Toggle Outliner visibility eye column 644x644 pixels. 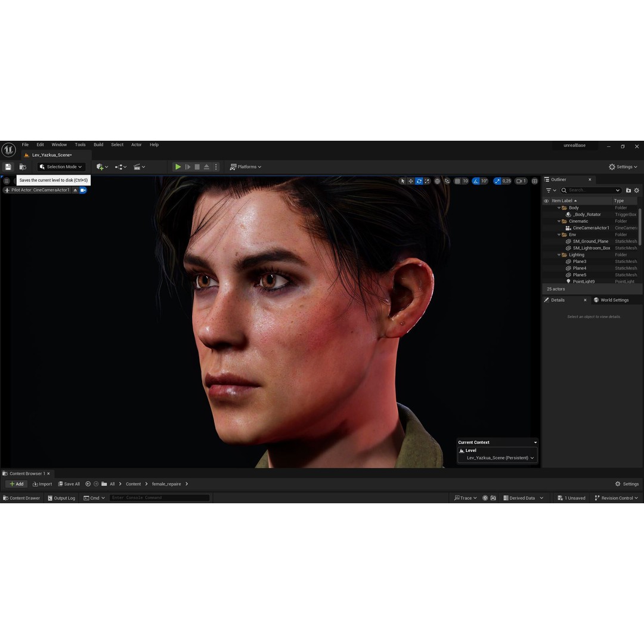click(x=546, y=201)
